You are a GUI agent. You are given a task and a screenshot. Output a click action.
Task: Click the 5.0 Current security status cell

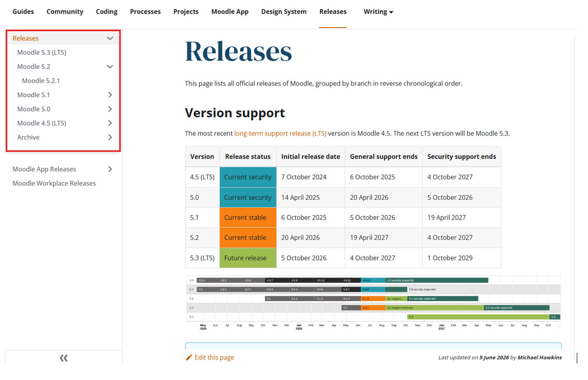pos(248,197)
